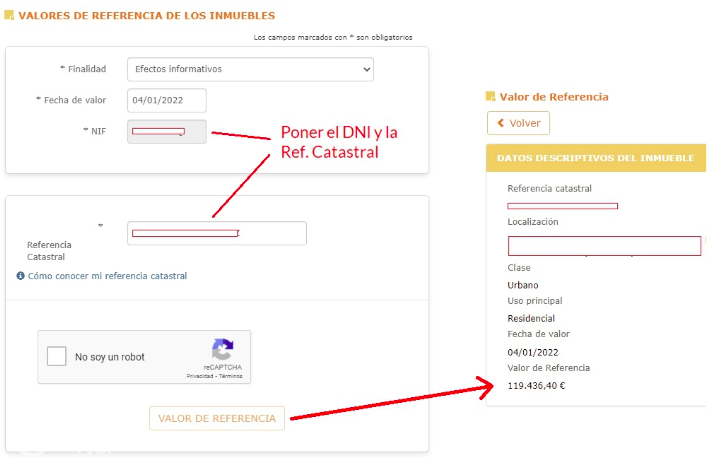Click the redacted Referencia catastral value in results
The image size is (717, 468).
pos(562,206)
